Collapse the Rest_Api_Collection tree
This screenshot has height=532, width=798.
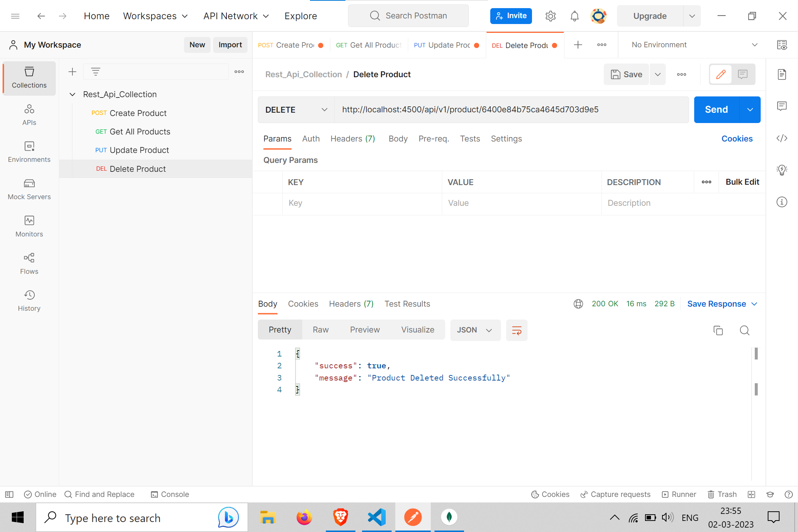[72, 94]
